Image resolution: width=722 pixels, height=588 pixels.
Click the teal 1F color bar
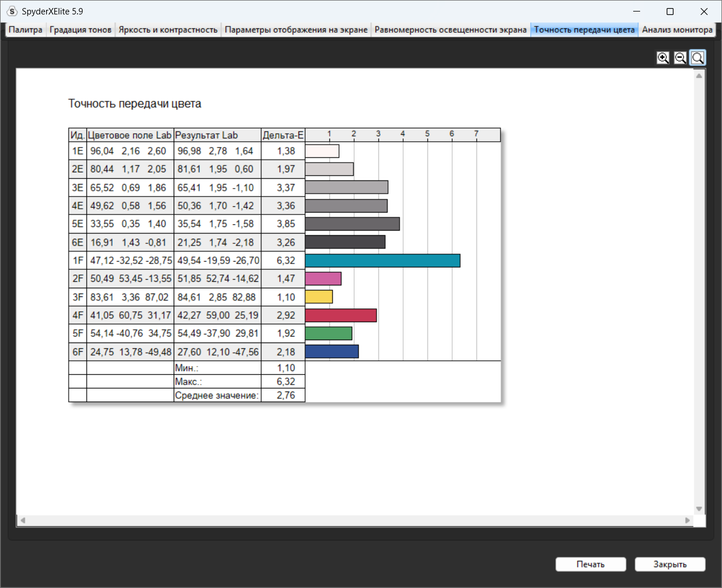pos(382,261)
